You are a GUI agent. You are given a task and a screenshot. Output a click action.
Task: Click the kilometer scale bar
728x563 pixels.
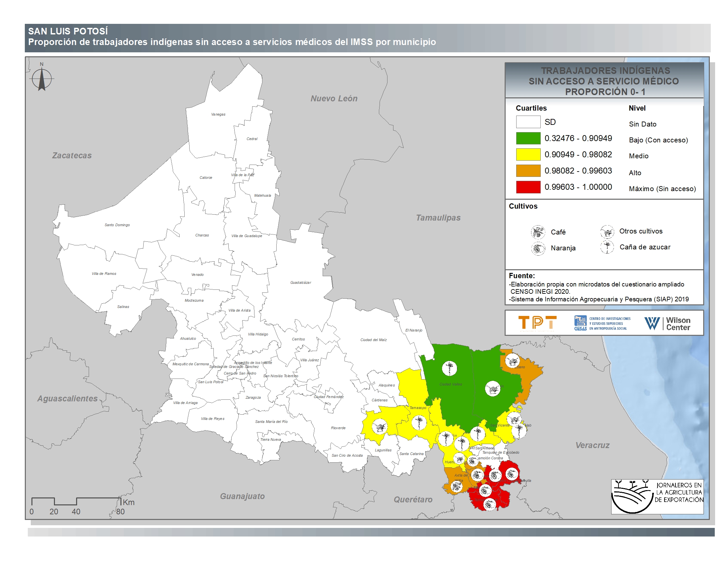tap(76, 501)
